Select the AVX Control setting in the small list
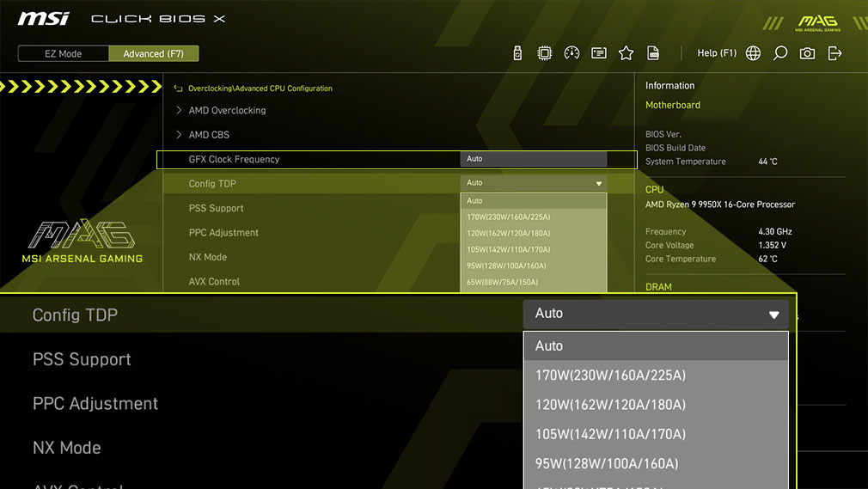This screenshot has width=868, height=489. click(x=214, y=281)
